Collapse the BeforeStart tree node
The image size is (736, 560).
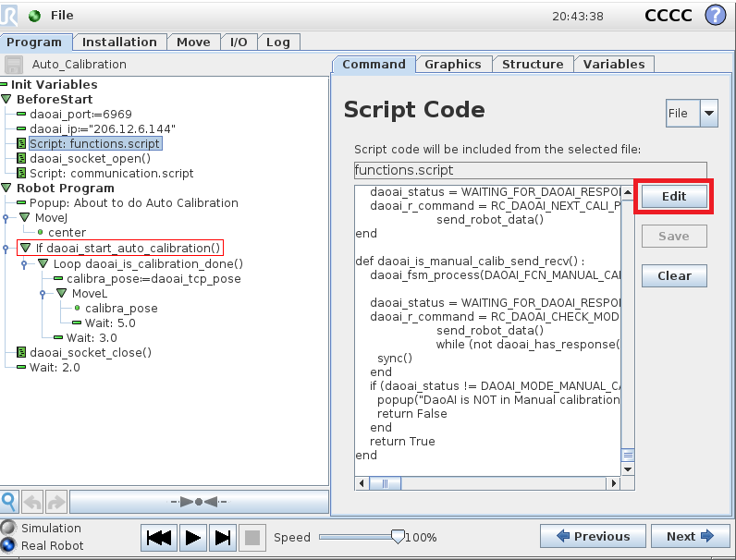tap(6, 100)
